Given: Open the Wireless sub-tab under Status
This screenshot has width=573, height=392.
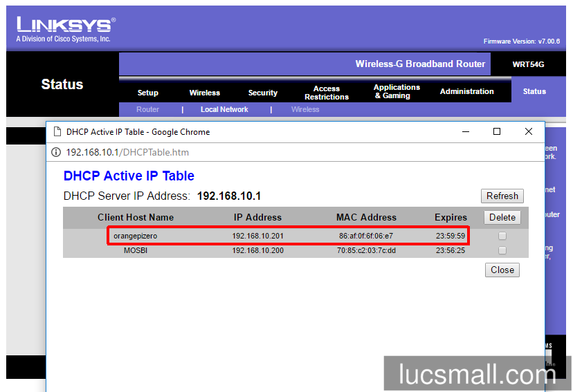Looking at the screenshot, I should (305, 109).
